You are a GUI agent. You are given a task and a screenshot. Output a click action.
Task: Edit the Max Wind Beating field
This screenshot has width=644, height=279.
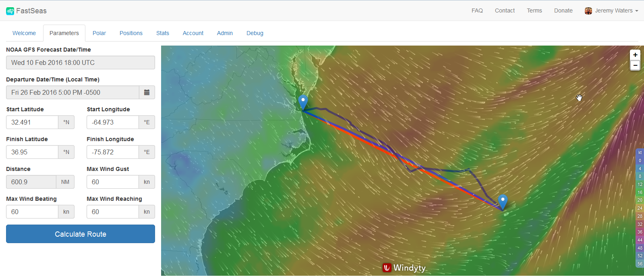(32, 212)
